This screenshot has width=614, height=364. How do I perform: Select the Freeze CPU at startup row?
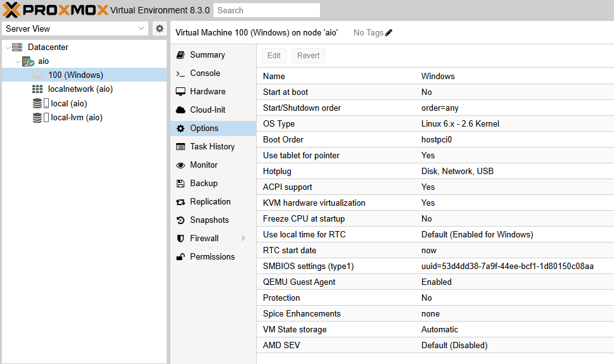pos(435,219)
